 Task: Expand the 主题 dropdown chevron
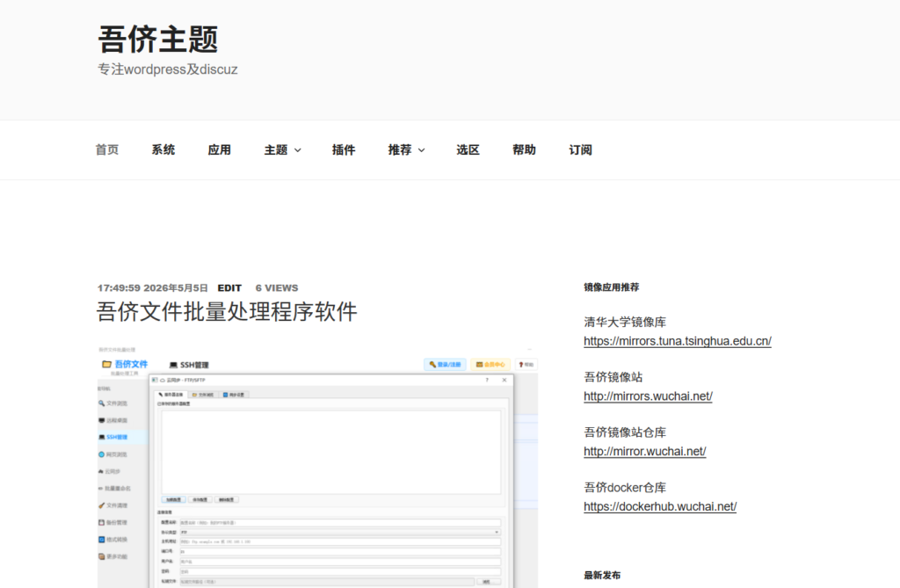(x=297, y=150)
